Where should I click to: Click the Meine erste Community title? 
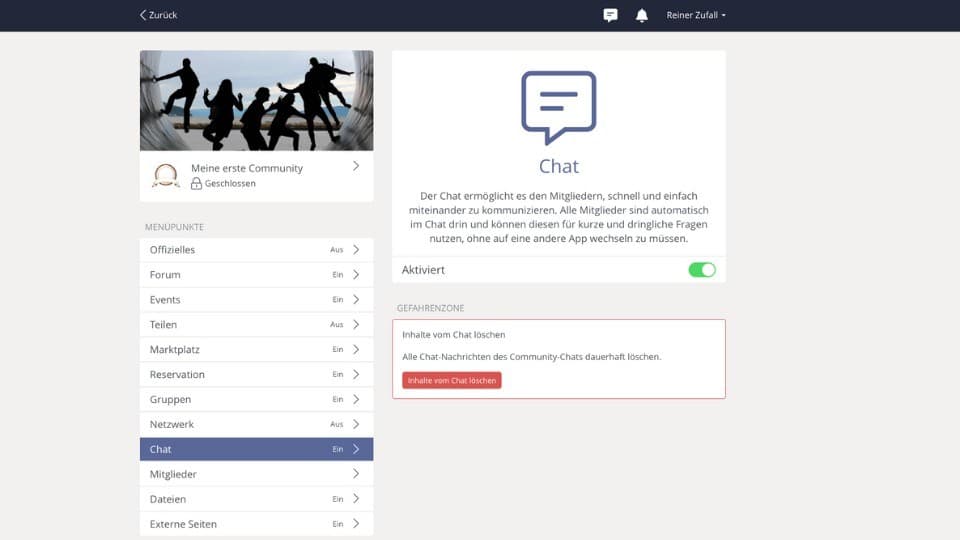pyautogui.click(x=247, y=168)
